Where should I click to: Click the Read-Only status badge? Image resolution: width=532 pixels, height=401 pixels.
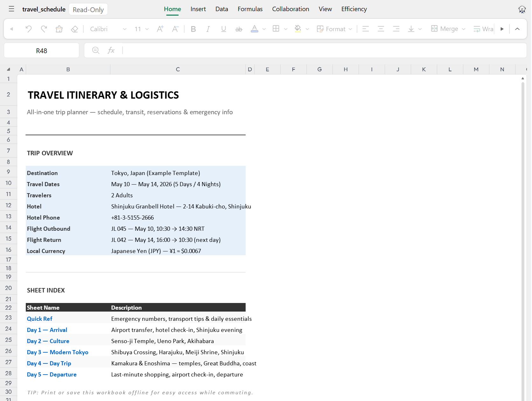(88, 10)
